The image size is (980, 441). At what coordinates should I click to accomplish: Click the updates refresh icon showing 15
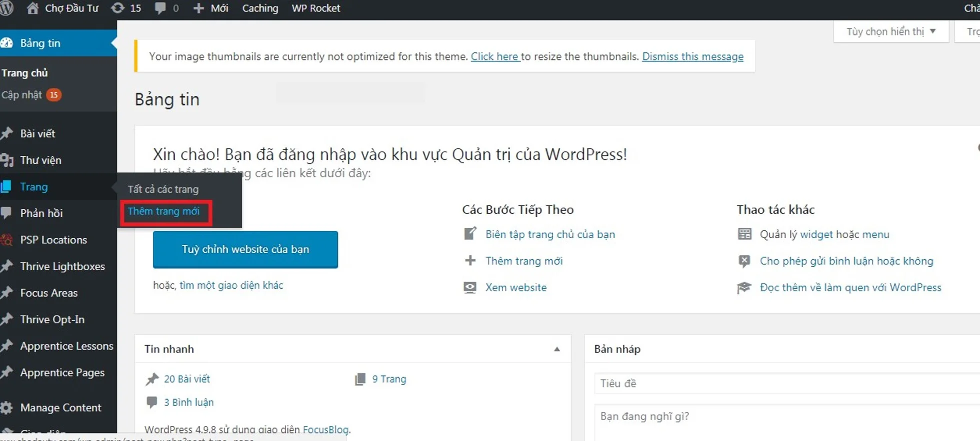point(117,8)
